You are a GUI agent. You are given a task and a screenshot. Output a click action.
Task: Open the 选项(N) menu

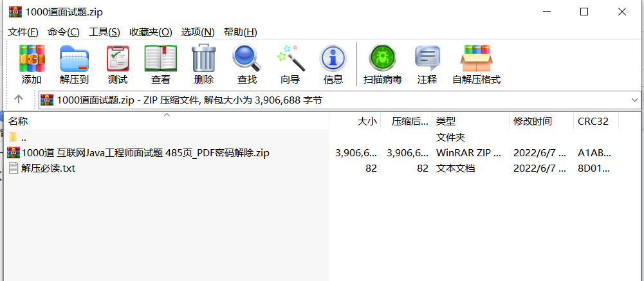(198, 32)
